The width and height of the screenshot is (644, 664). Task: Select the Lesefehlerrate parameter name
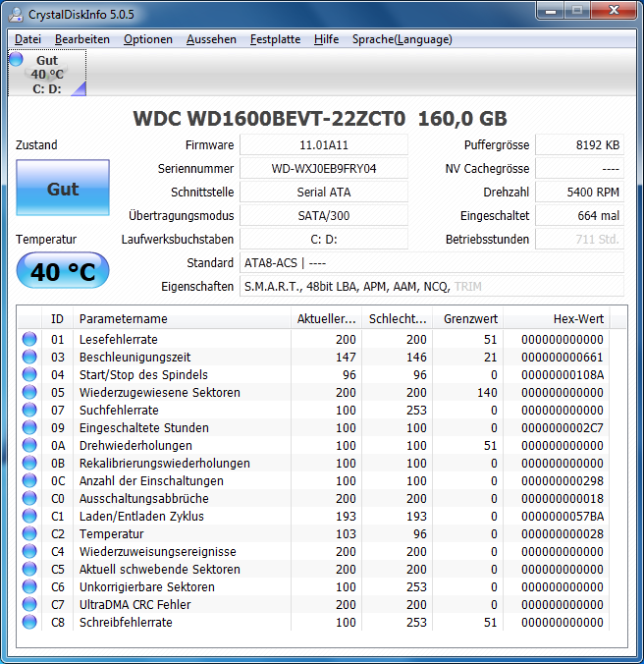click(x=119, y=339)
